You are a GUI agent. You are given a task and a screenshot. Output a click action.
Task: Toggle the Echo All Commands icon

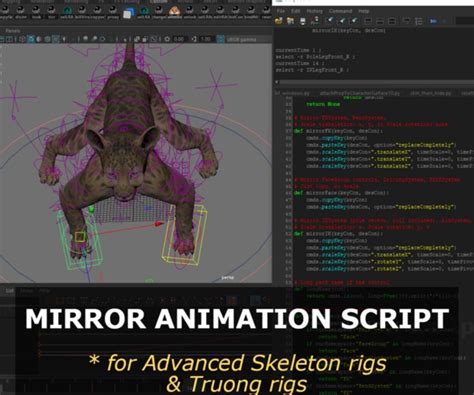click(406, 21)
